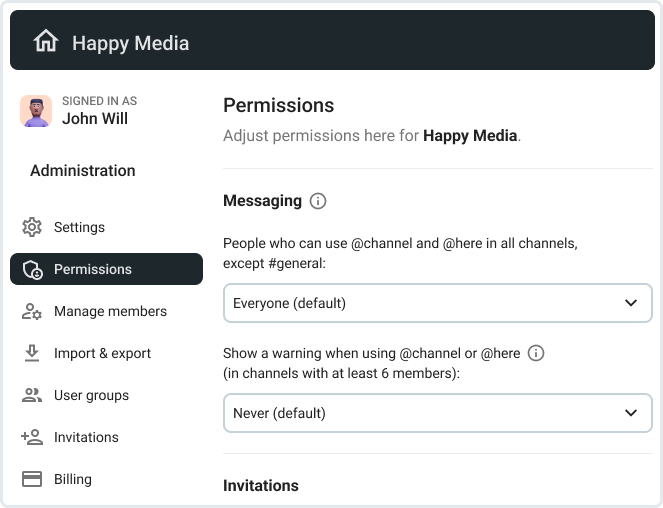Click the Happy Media workspace title
This screenshot has width=663, height=508.
[130, 43]
